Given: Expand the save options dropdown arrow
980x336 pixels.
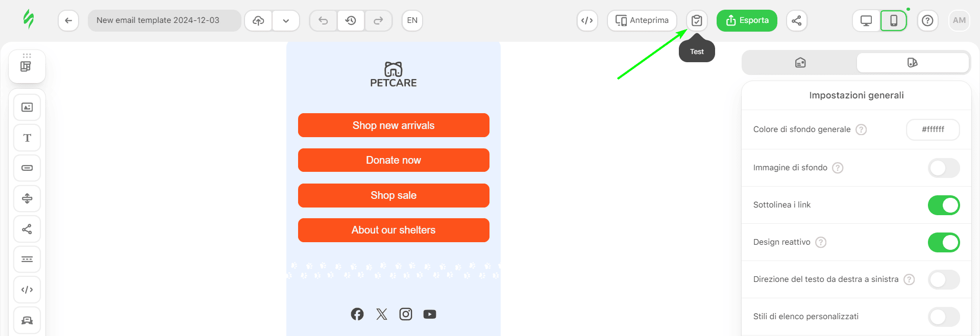Looking at the screenshot, I should tap(286, 21).
